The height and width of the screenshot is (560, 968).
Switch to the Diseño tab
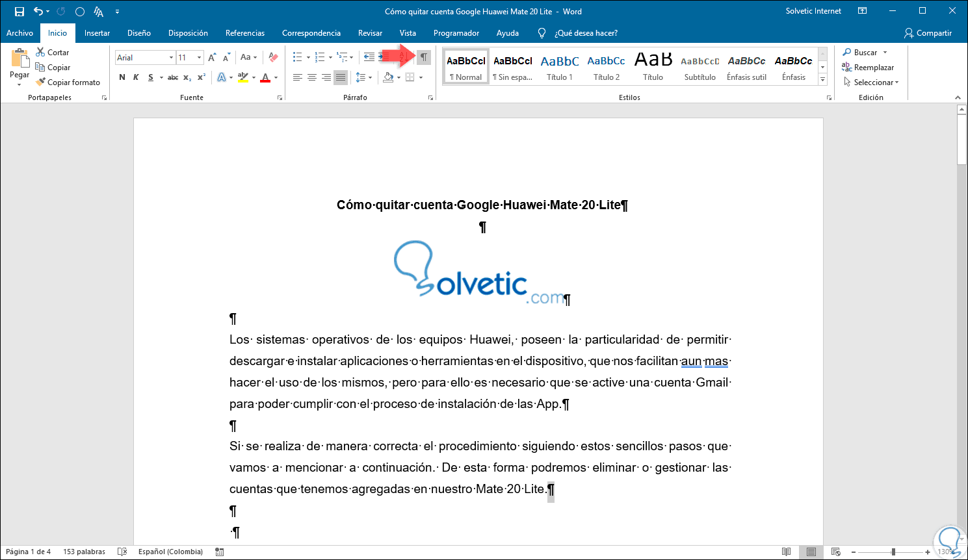(139, 33)
